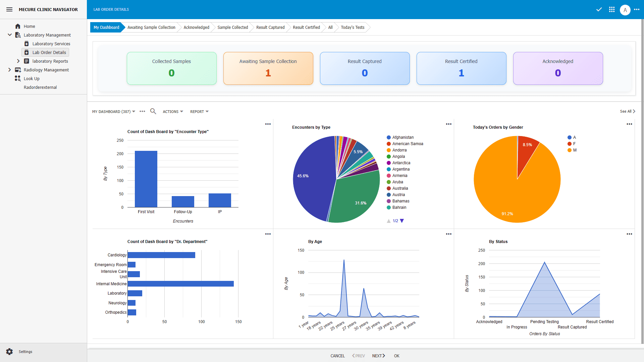Open the apps grid icon top right
Viewport: 644px width, 362px height.
[x=611, y=9]
